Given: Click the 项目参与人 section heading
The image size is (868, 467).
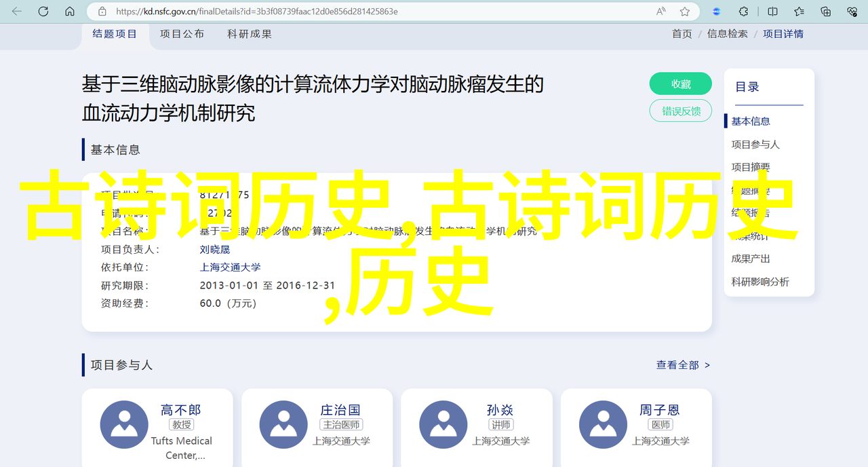Looking at the screenshot, I should [121, 365].
